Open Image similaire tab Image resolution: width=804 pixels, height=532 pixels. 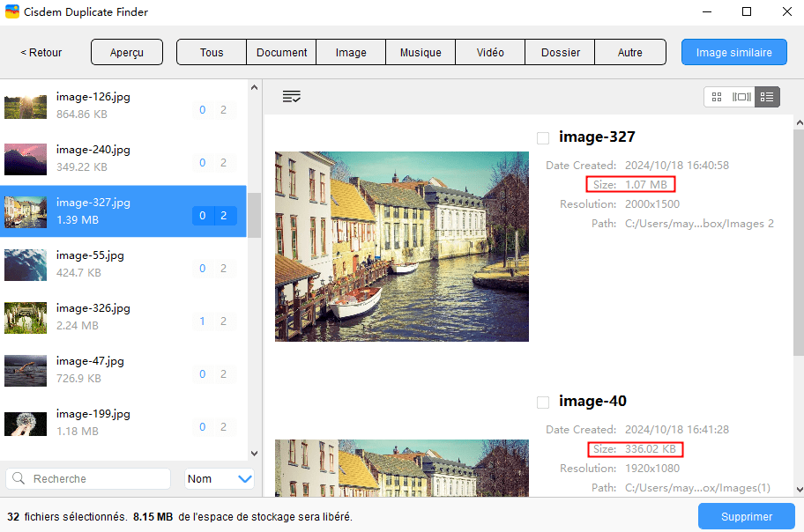(x=733, y=52)
